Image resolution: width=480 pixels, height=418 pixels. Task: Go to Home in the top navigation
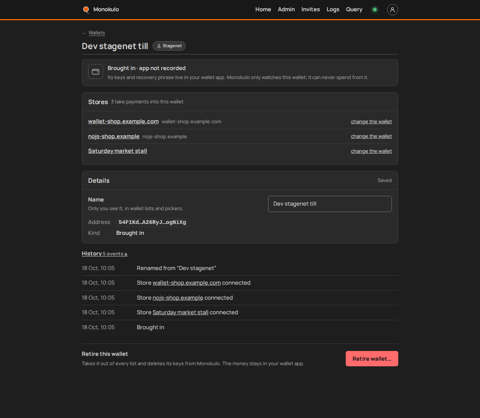(263, 10)
